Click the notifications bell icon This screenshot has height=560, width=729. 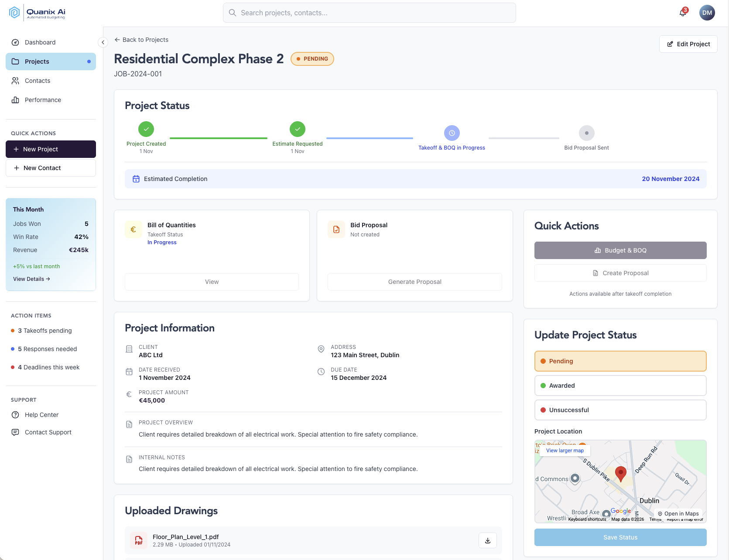tap(683, 13)
